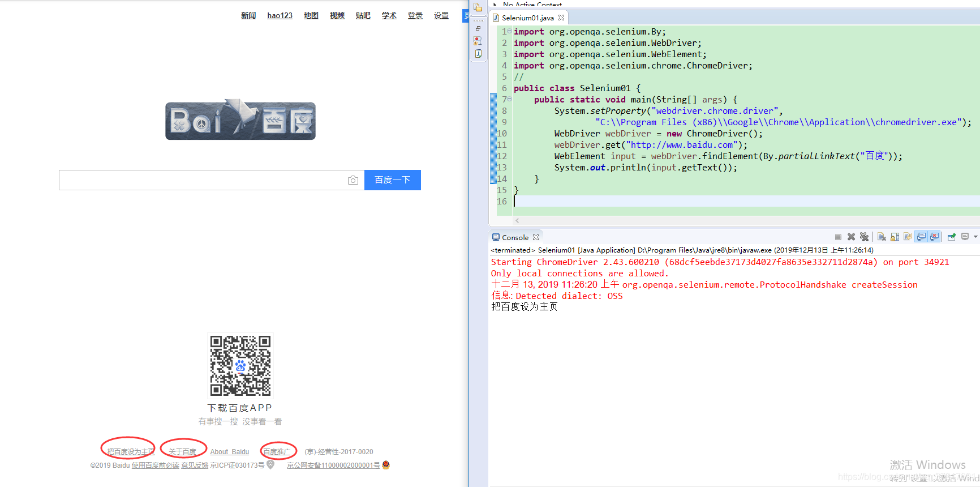Open the 设置 settings link on Baidu

click(441, 15)
